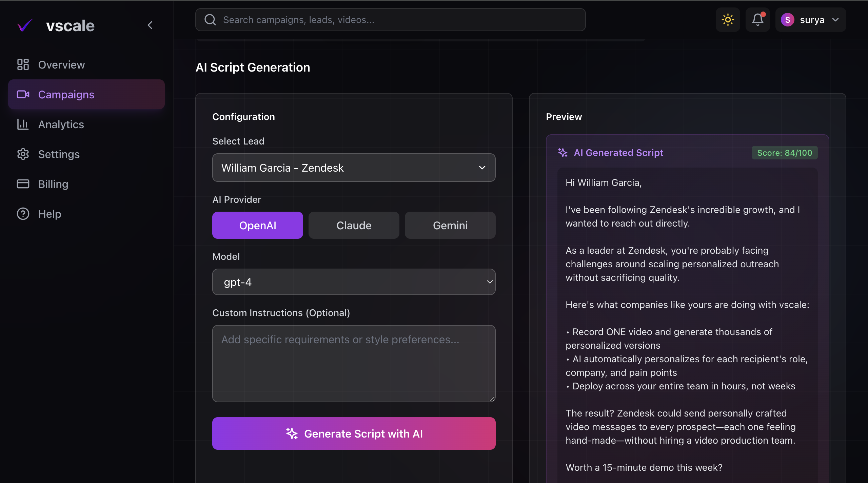
Task: Click the search magnifier icon
Action: click(x=210, y=20)
